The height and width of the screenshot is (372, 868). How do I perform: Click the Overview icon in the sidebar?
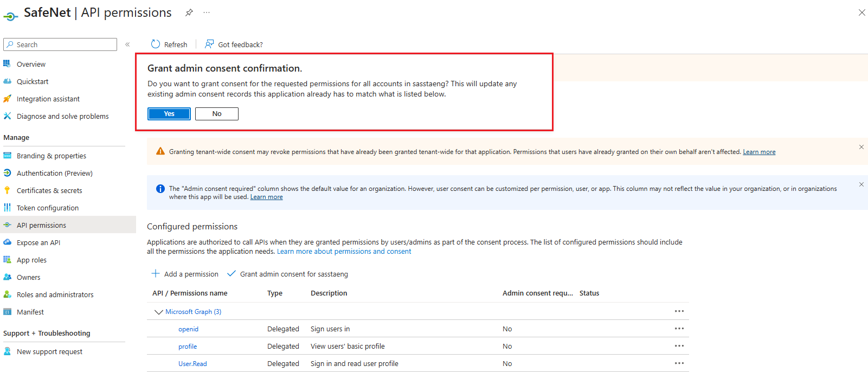pyautogui.click(x=7, y=64)
